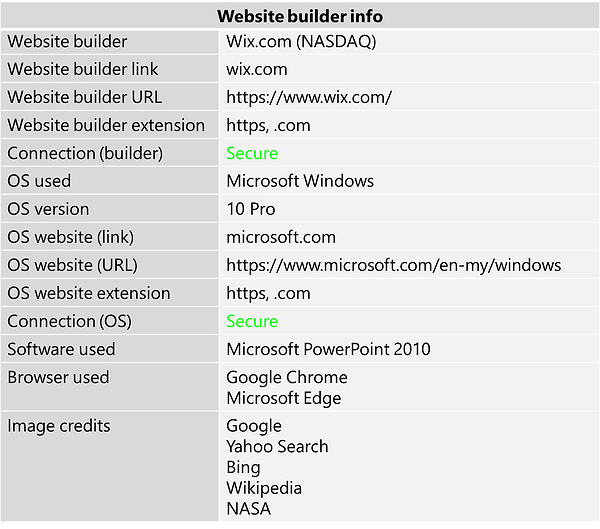Click the 'Website builder info' table header
Viewport: 600px width, 529px height.
[x=299, y=16]
